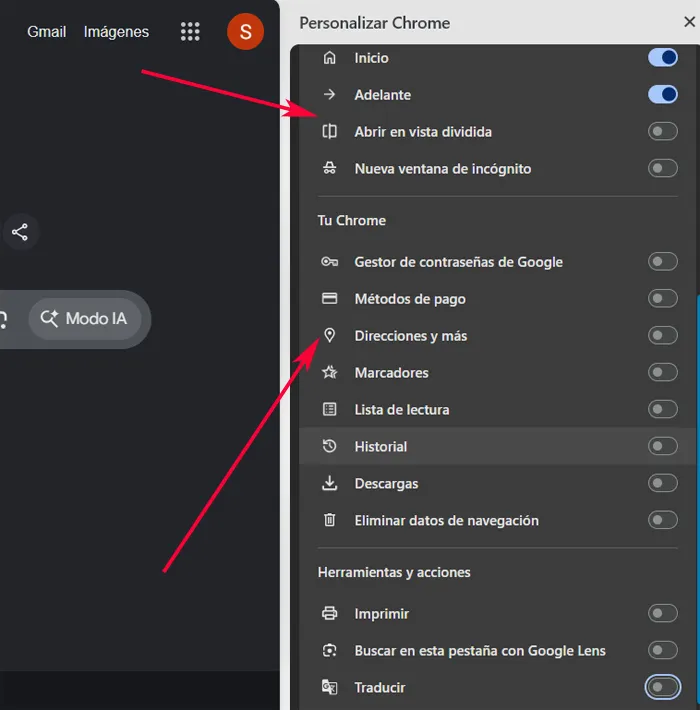This screenshot has height=710, width=700.
Task: Click the Traducir label
Action: tap(380, 687)
